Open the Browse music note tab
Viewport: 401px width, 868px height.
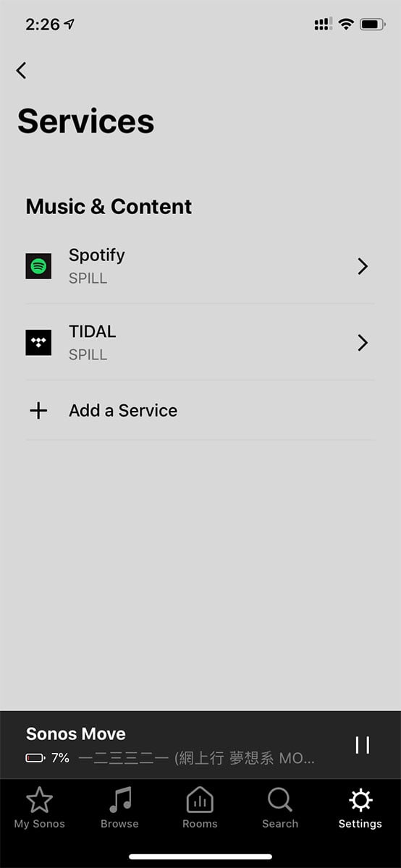119,808
